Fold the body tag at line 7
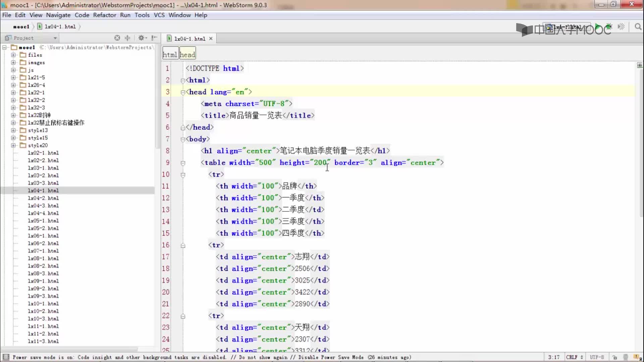 click(183, 139)
